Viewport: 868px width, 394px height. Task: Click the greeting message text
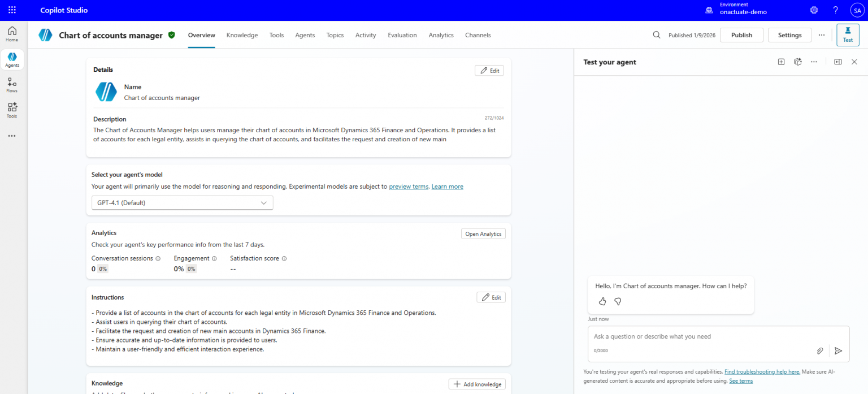[671, 286]
